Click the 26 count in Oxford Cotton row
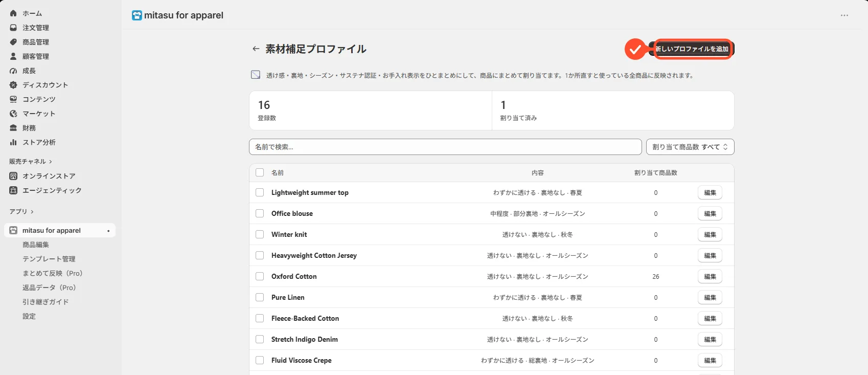The image size is (868, 375). [x=656, y=276]
